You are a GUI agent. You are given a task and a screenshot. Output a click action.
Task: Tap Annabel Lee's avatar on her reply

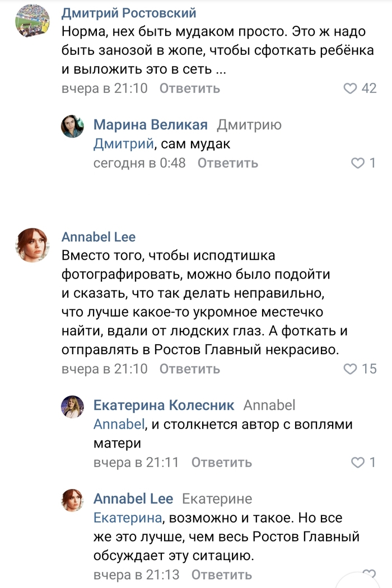[x=72, y=500]
